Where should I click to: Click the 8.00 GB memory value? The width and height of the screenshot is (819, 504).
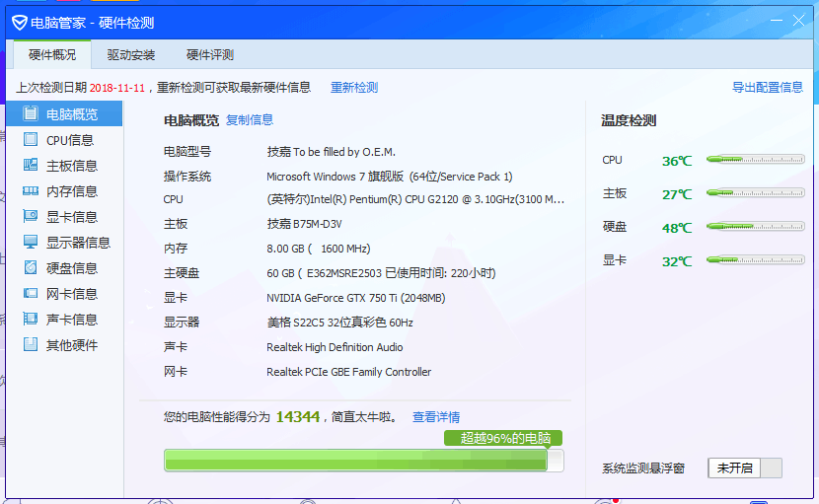[318, 249]
